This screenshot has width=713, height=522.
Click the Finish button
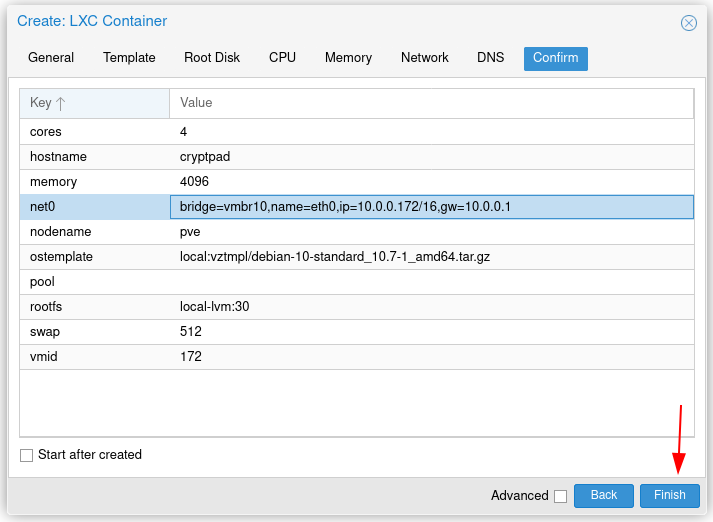(669, 495)
